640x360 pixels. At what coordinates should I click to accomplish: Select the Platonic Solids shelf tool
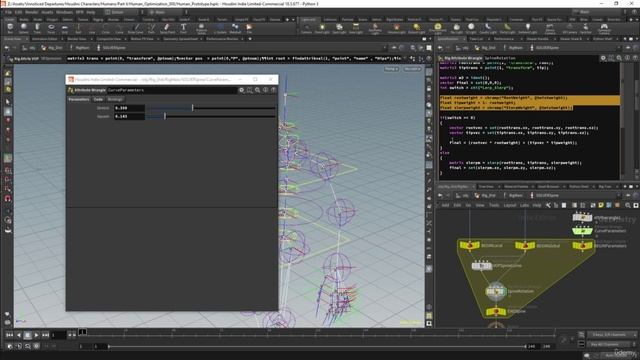point(201,28)
